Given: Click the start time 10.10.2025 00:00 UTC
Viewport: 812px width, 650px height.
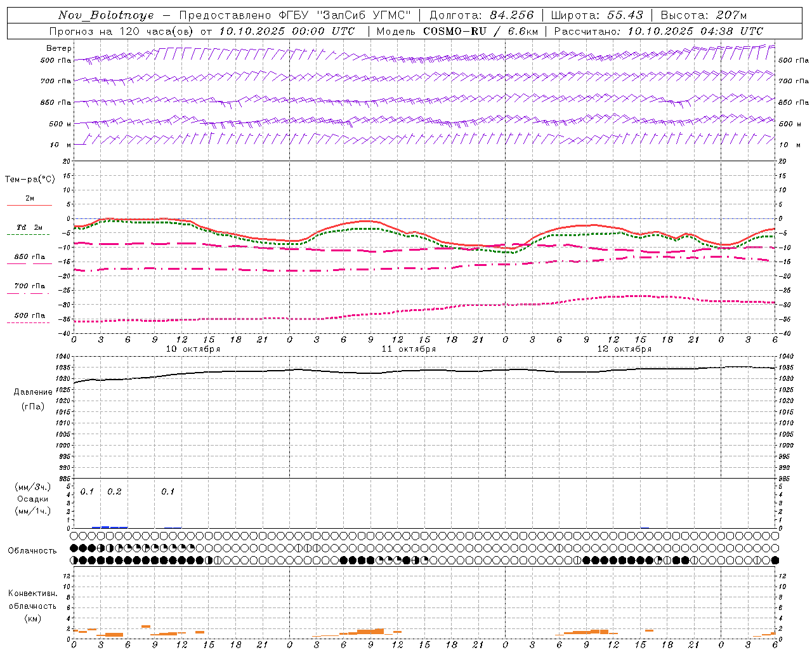Looking at the screenshot, I should [x=287, y=31].
